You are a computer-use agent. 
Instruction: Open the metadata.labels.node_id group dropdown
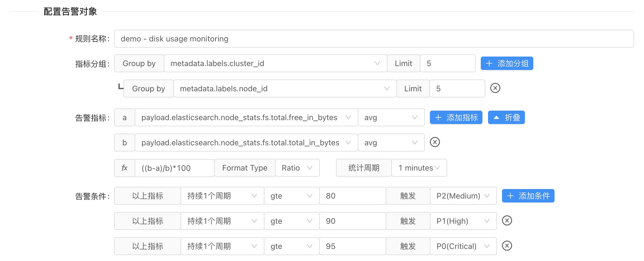click(285, 88)
